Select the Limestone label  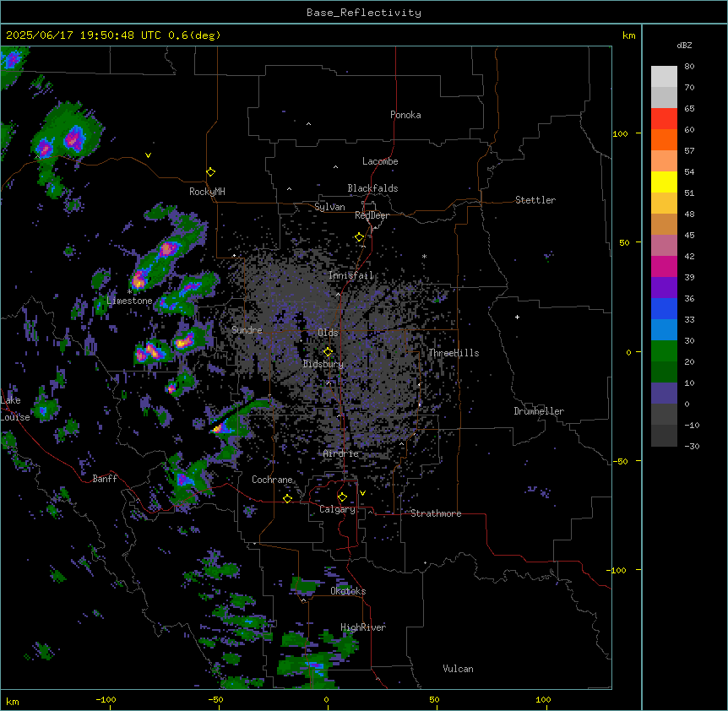129,301
